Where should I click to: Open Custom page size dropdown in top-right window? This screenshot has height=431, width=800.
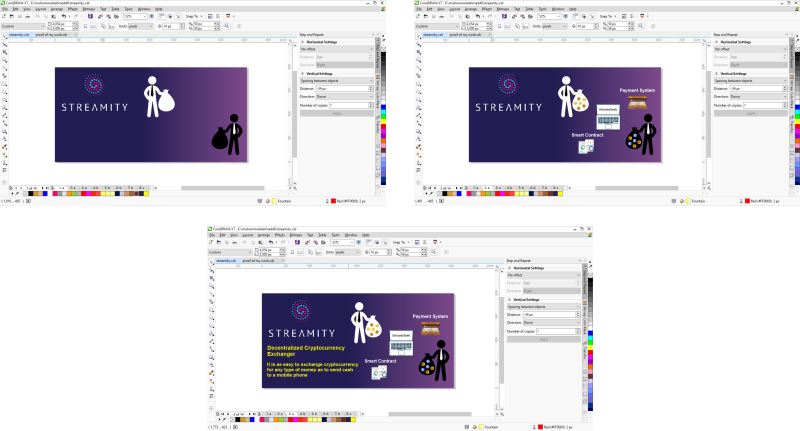[437, 26]
